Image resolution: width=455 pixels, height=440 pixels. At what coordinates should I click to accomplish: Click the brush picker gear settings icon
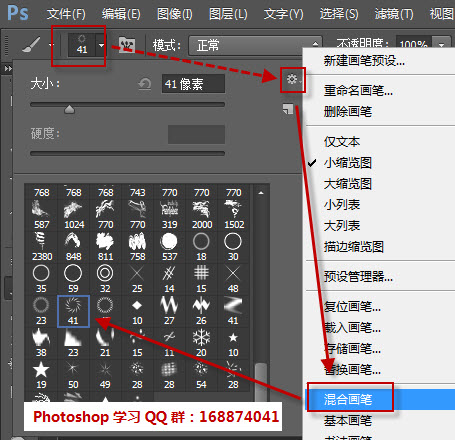click(x=293, y=79)
